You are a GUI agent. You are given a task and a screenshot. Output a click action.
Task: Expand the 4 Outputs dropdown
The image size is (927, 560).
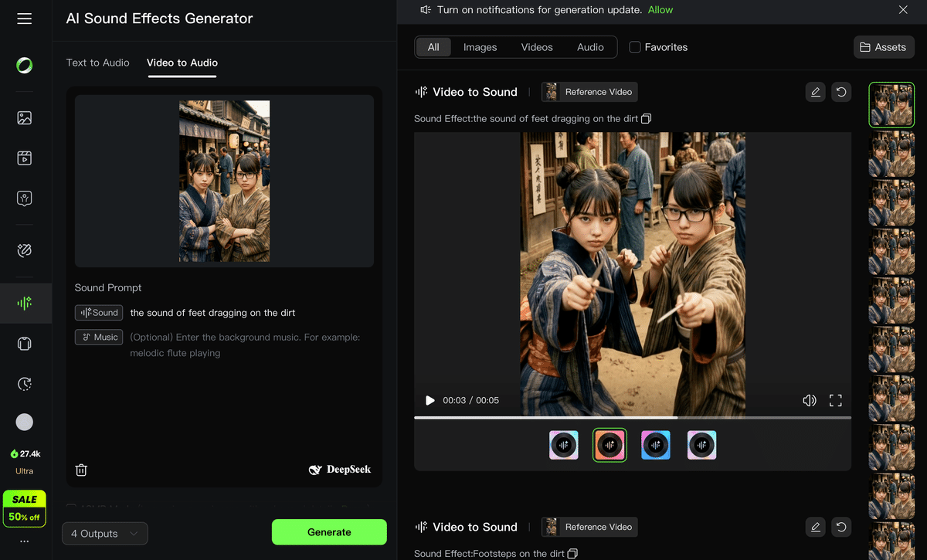104,533
